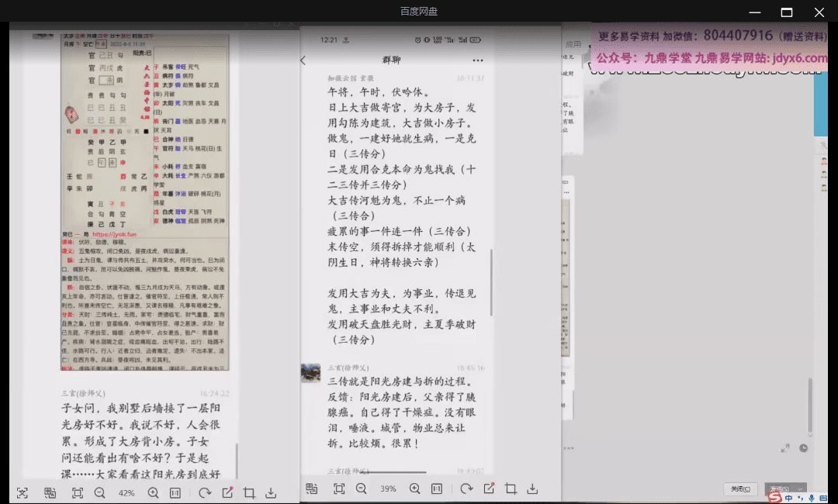Click zoom-in magnifier in left image viewer
The height and width of the screenshot is (504, 838).
(x=153, y=492)
